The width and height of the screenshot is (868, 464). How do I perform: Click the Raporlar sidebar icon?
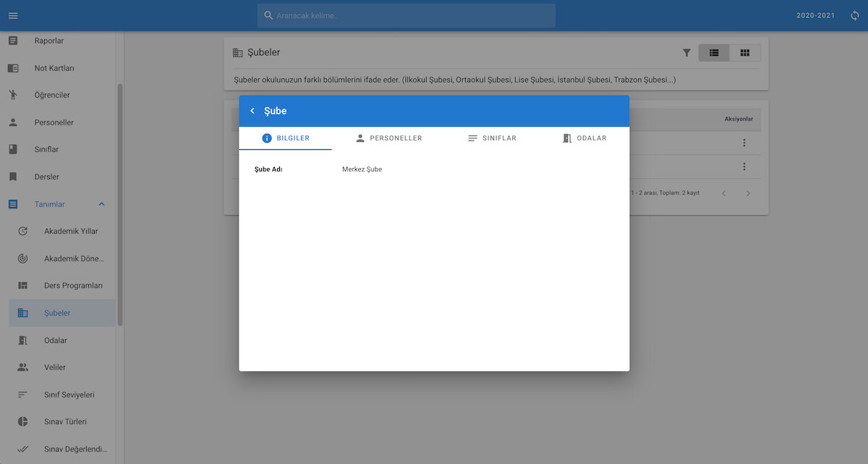13,41
